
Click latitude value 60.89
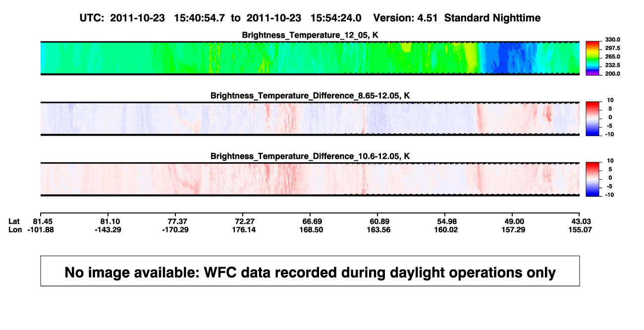click(x=378, y=221)
